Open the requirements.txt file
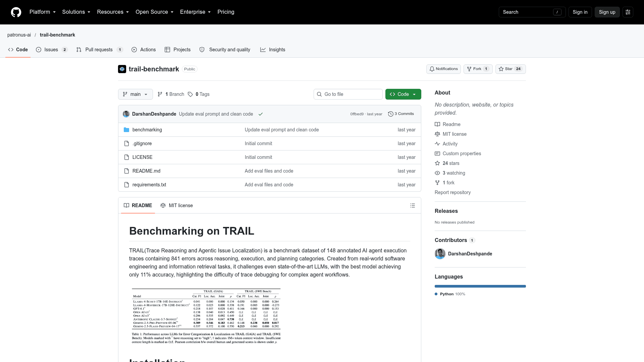Image resolution: width=644 pixels, height=362 pixels. point(149,185)
